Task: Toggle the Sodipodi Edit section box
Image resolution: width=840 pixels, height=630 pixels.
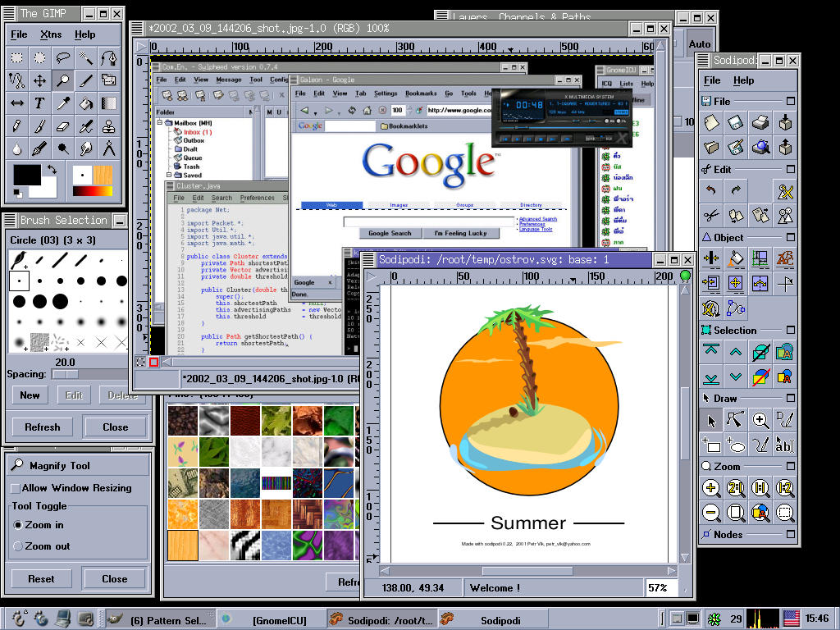Action: click(790, 169)
